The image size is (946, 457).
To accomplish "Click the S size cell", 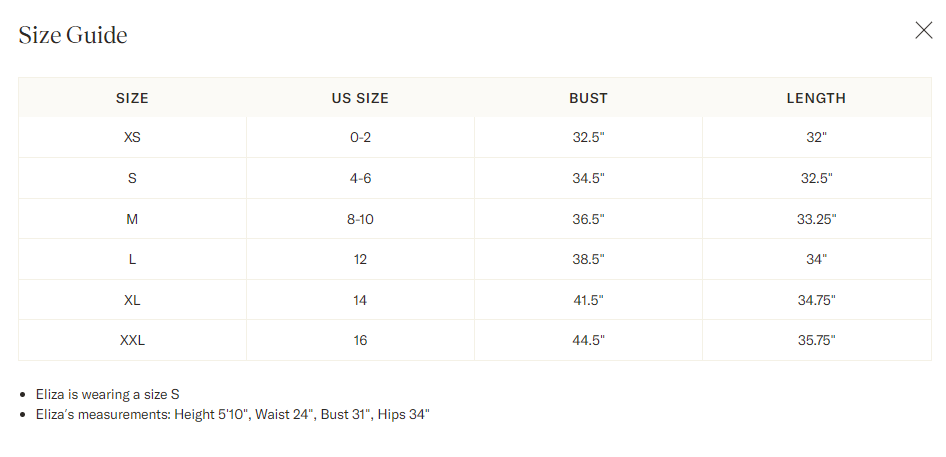I will (132, 178).
